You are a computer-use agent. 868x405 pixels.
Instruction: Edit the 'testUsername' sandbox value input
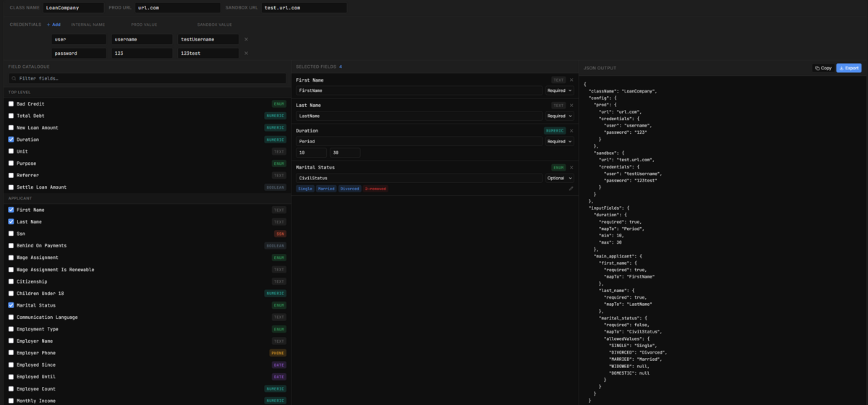coord(208,40)
